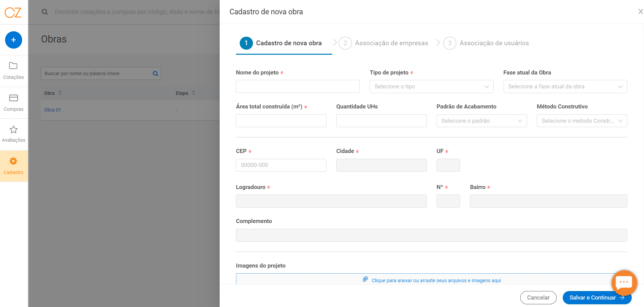Sort by Obra column arrows
The image size is (644, 307).
60,93
